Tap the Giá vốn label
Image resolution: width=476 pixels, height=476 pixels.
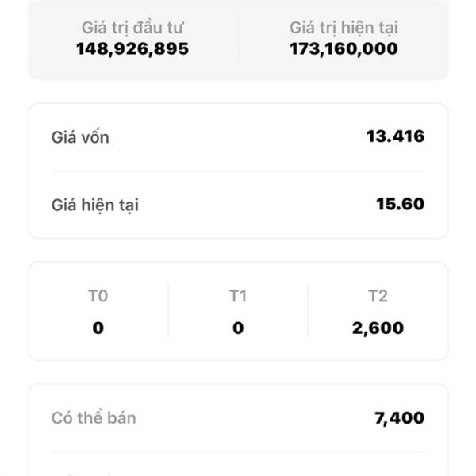coord(80,137)
